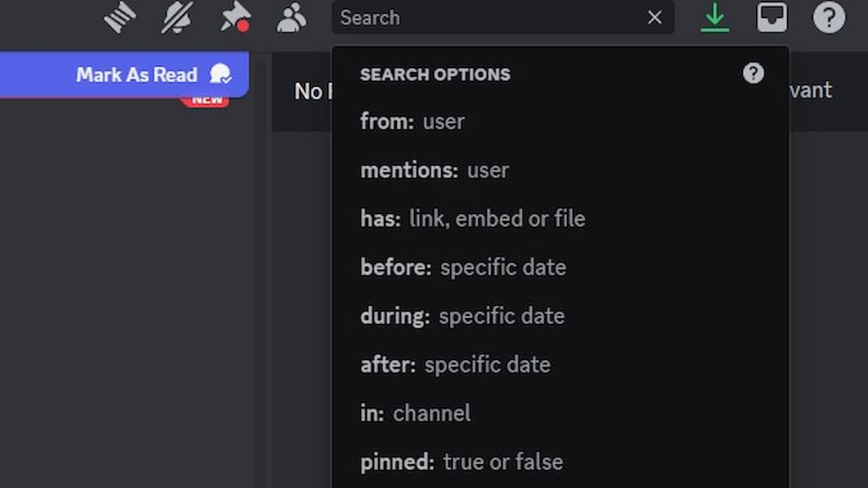Image resolution: width=868 pixels, height=488 pixels.
Task: Open search options help icon
Action: pos(754,73)
